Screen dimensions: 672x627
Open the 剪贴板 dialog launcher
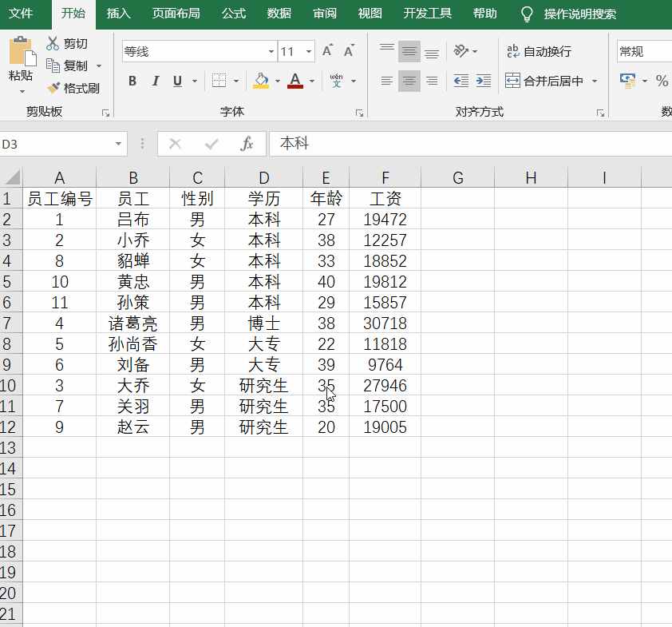pos(105,113)
